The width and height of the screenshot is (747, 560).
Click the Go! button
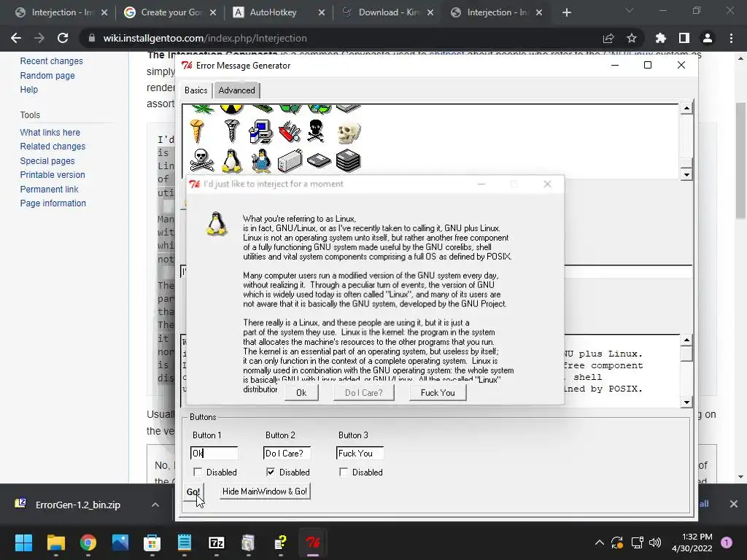193,491
